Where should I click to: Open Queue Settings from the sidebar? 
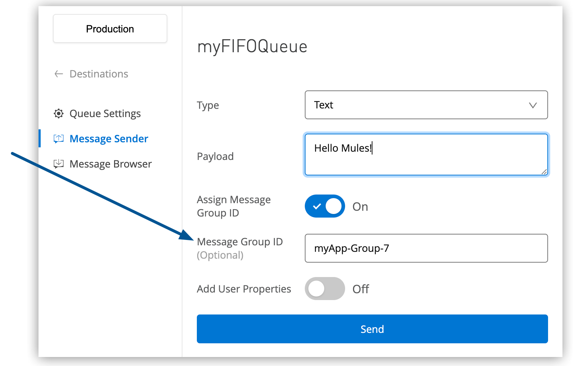105,113
